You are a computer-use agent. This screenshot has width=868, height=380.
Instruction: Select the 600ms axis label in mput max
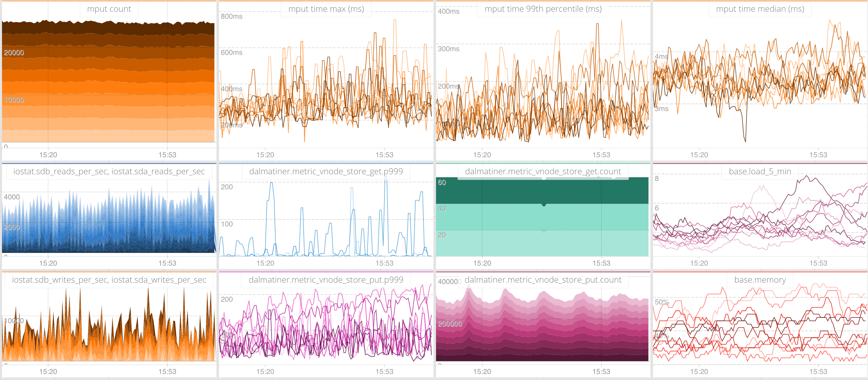pyautogui.click(x=231, y=53)
